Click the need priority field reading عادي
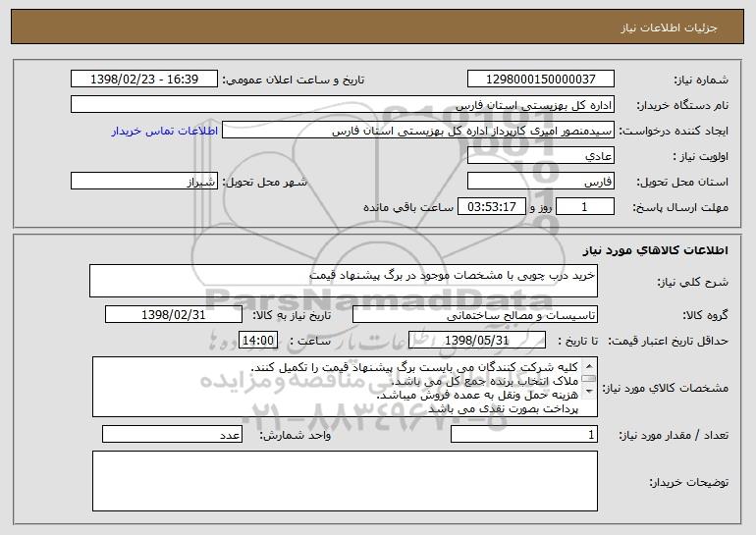 click(540, 156)
